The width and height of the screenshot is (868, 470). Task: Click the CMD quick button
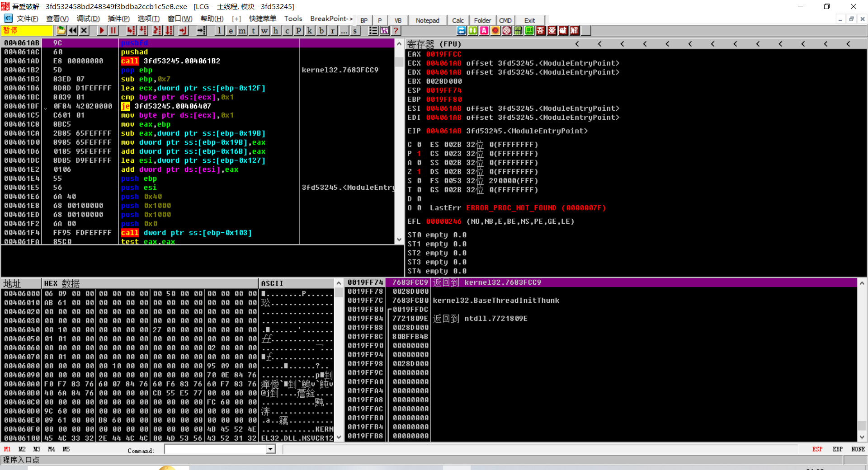pyautogui.click(x=505, y=20)
